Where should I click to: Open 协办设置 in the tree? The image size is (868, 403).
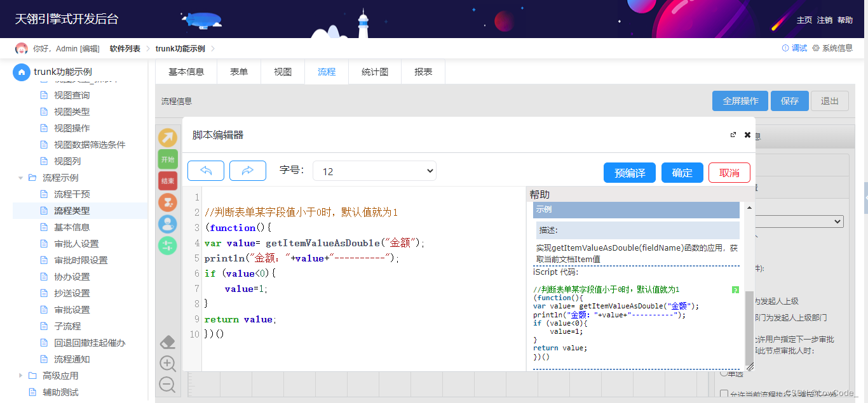72,277
